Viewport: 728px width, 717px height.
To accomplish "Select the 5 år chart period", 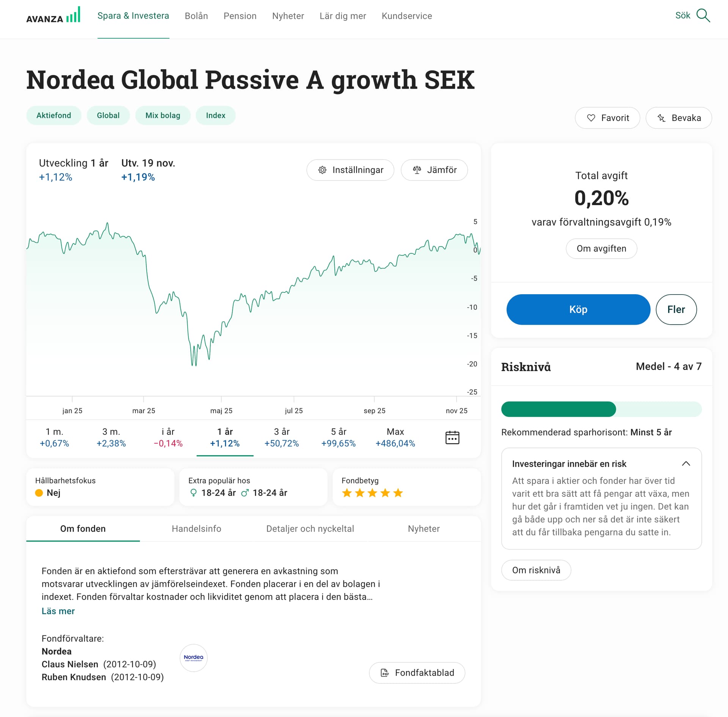I will point(338,437).
